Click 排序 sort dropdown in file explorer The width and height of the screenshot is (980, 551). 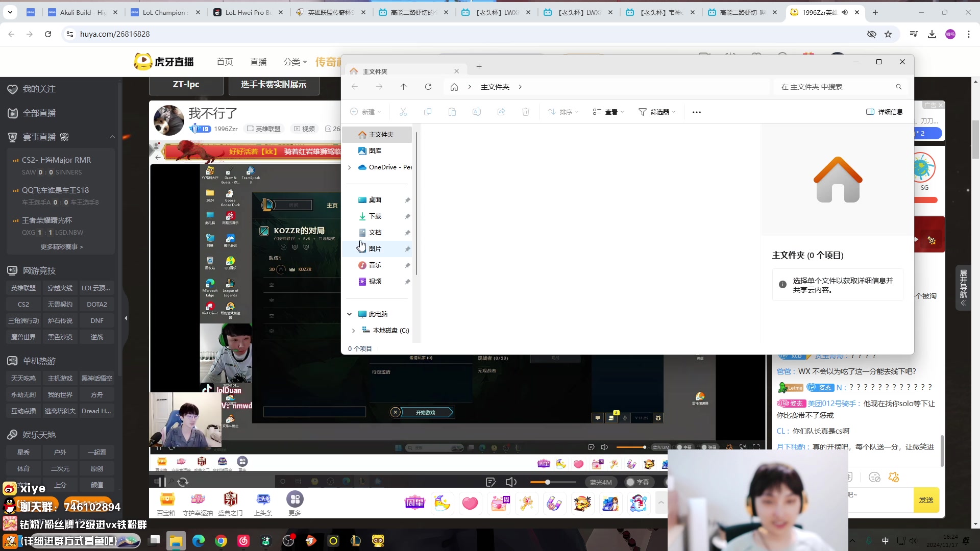tap(565, 112)
